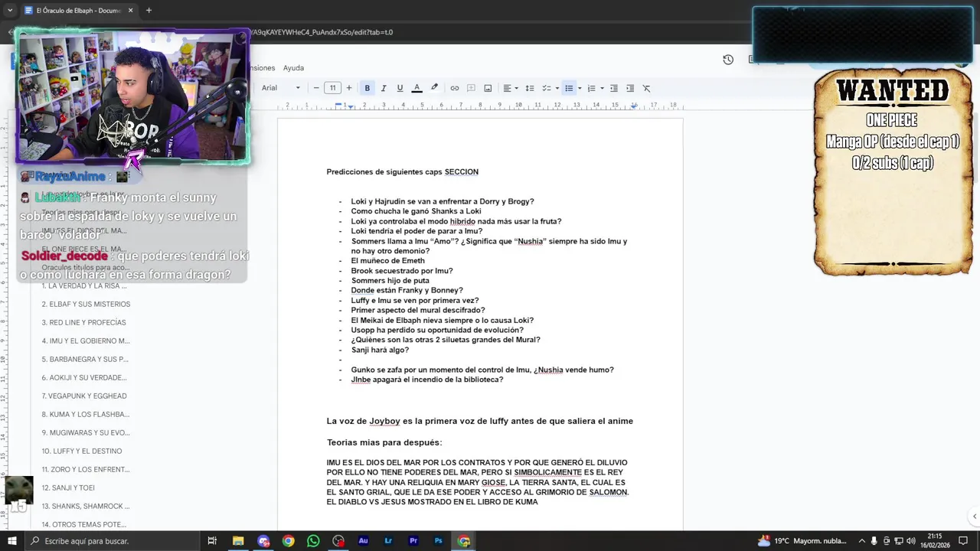Open the Arial font dropdown
The height and width of the screenshot is (551, 980).
click(280, 88)
